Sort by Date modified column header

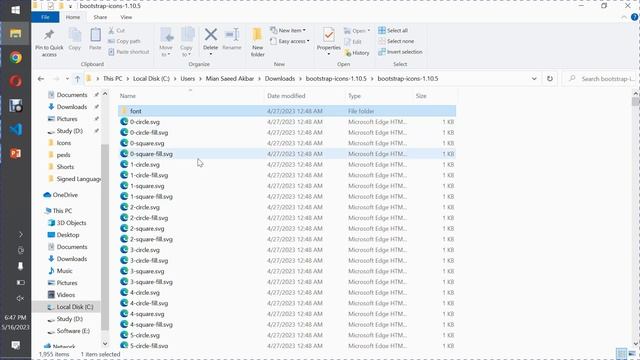click(x=286, y=96)
